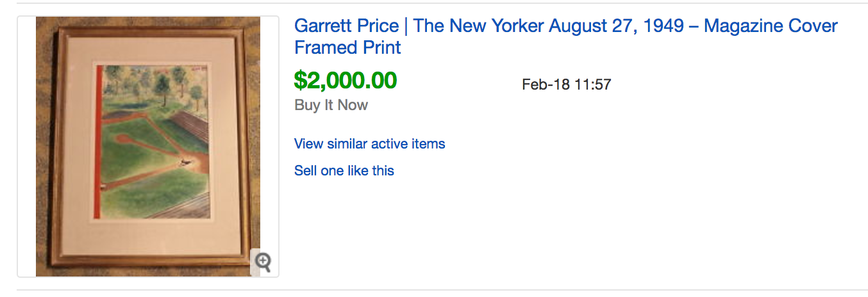Click the magnifier zoom icon on thumbnail
The width and height of the screenshot is (868, 297).
pyautogui.click(x=263, y=262)
